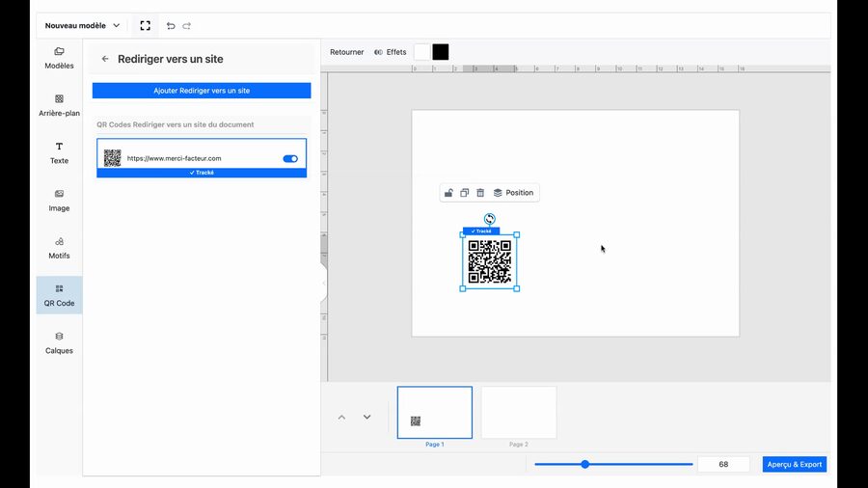Toggle the merci-facteur.com QR code switch
Viewport: 868px width, 488px height.
[290, 159]
